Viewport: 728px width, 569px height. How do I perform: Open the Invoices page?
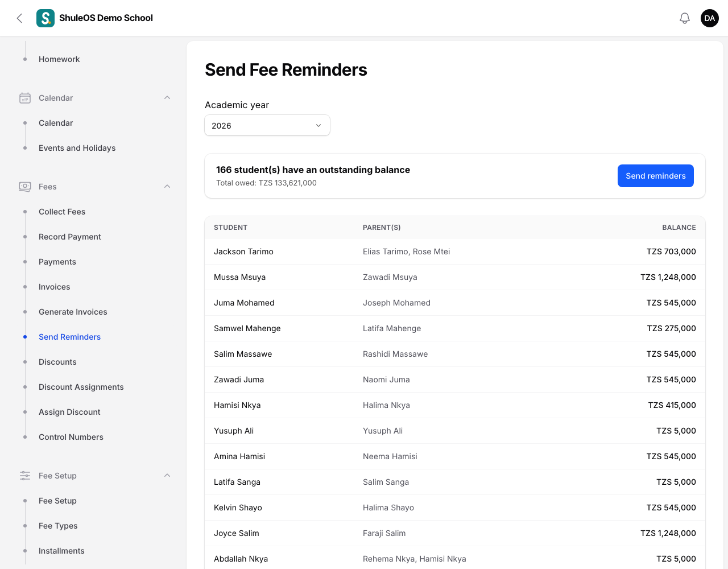[x=55, y=287]
